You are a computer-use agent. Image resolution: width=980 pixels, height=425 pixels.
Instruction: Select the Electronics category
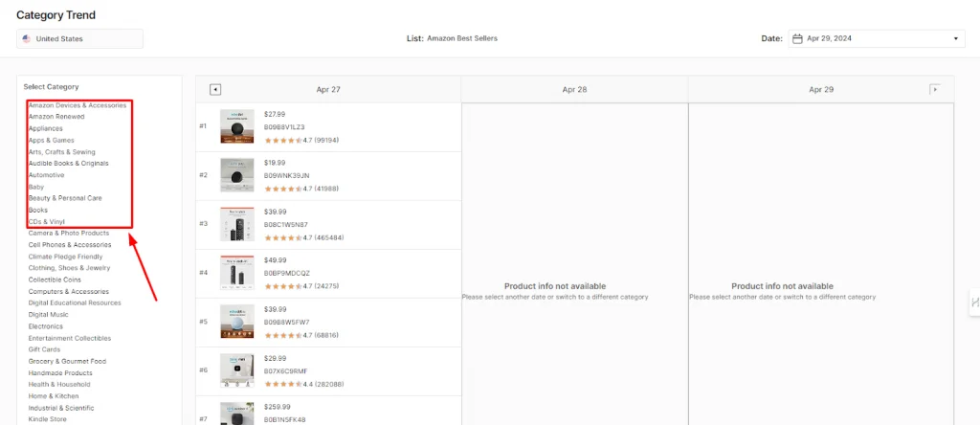[46, 326]
